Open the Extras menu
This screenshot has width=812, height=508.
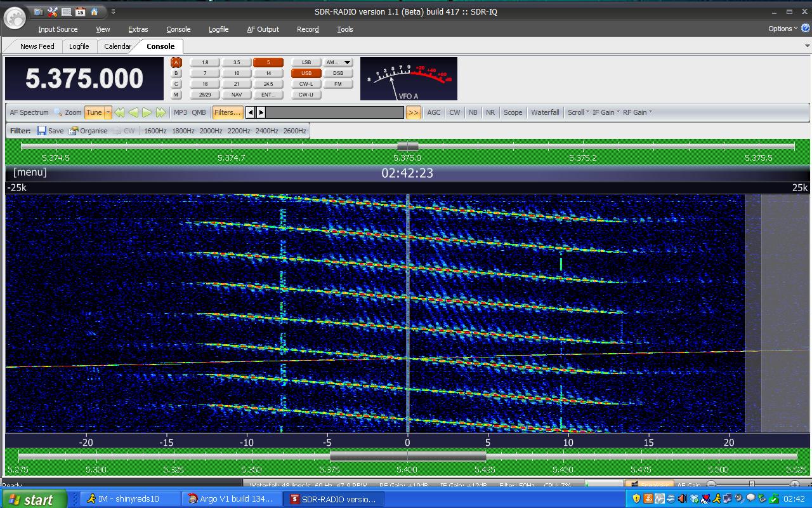(x=138, y=29)
